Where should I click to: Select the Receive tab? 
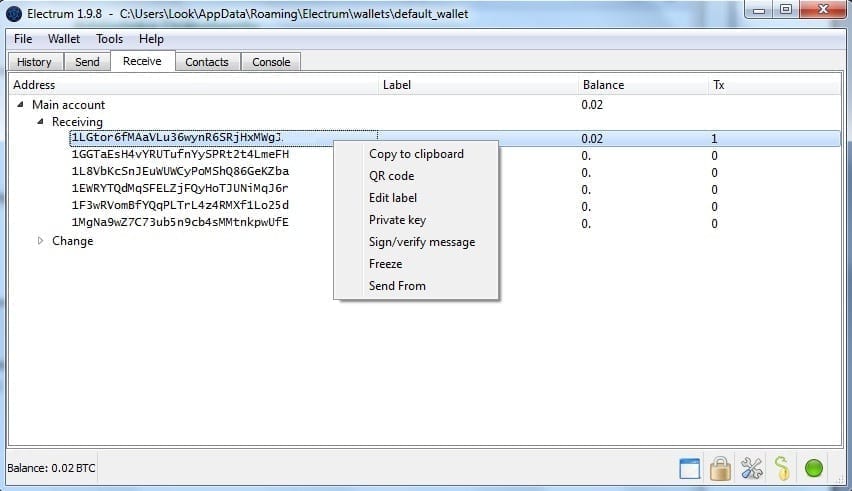click(x=142, y=61)
